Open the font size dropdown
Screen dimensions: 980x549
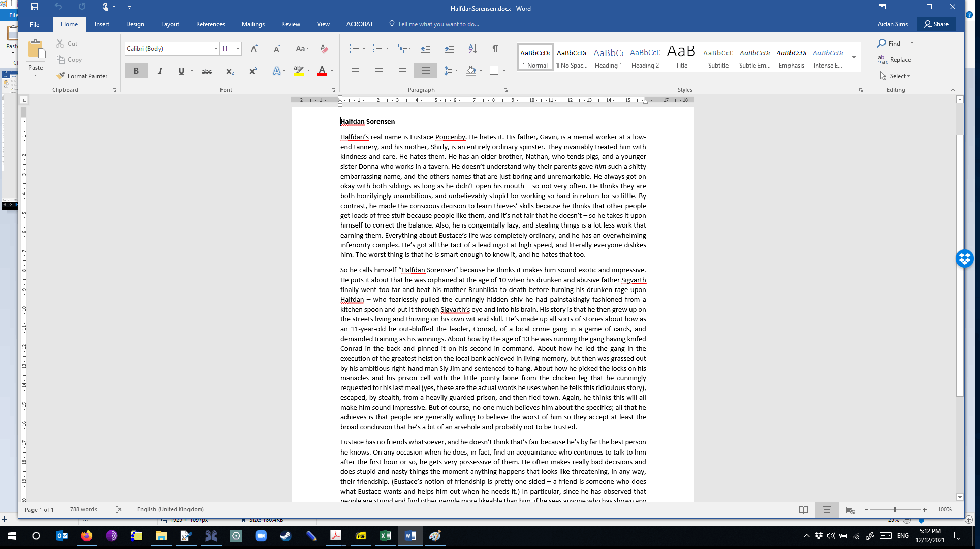tap(238, 49)
